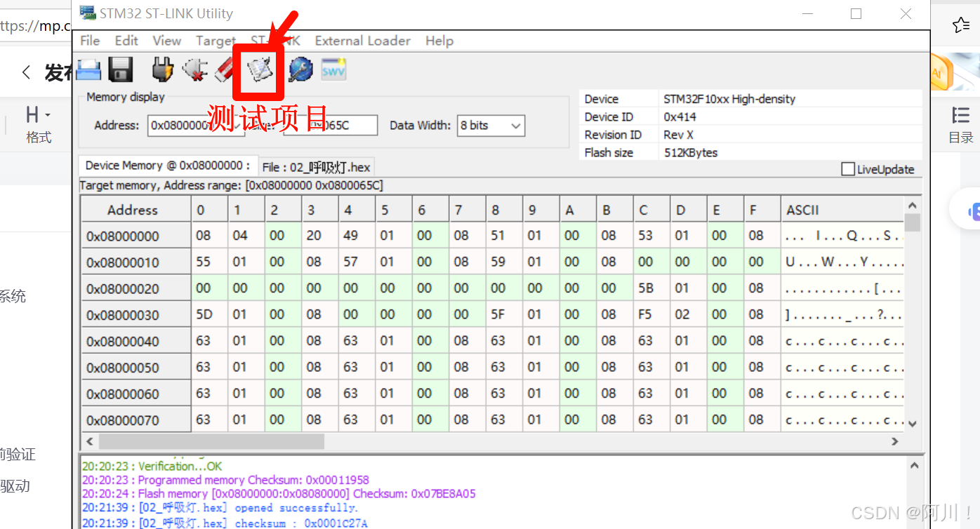Click the Device value STM32F10xx High-density
Viewport: 980px width, 529px height.
729,99
